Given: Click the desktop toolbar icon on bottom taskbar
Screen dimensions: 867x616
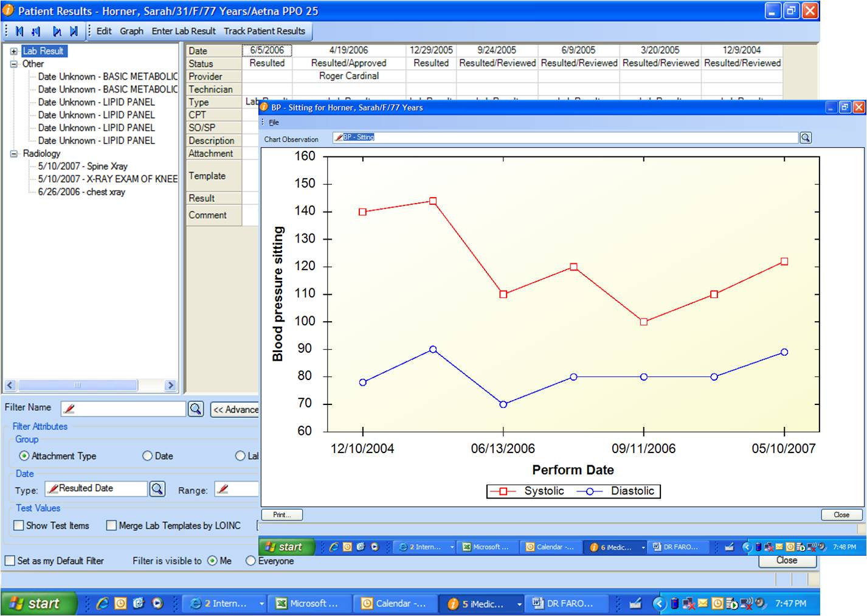Looking at the screenshot, I should pos(635,603).
